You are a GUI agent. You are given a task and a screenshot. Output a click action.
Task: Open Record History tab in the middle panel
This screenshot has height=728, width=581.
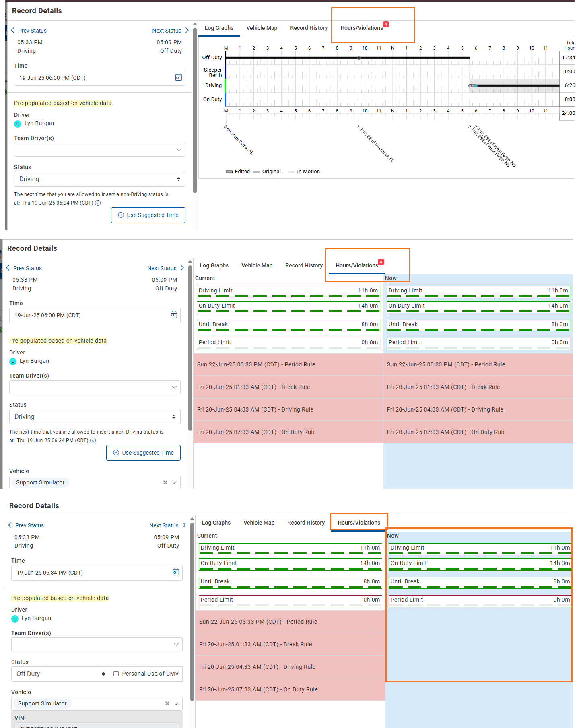(x=304, y=265)
